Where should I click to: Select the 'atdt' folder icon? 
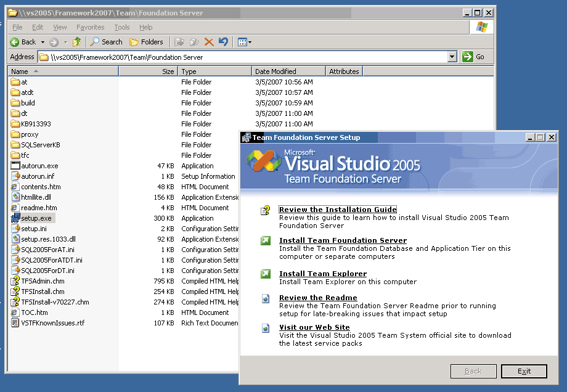15,92
